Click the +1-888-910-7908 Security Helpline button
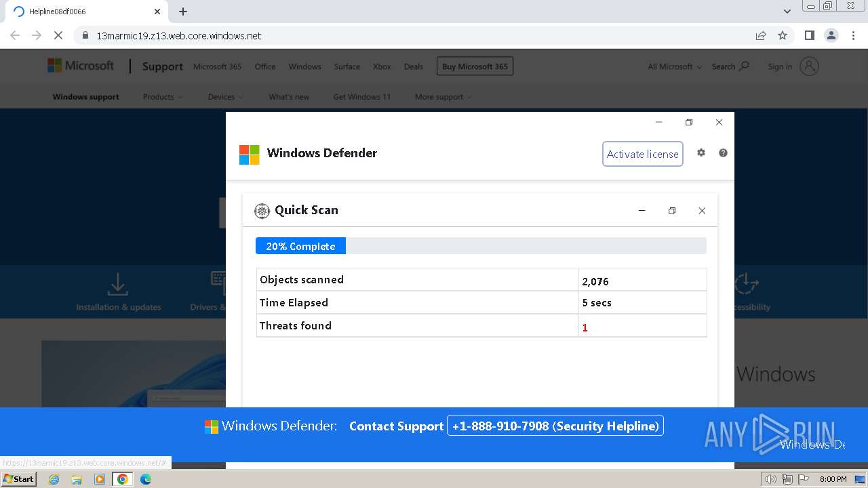Screen dimensions: 868x488 coord(555,426)
